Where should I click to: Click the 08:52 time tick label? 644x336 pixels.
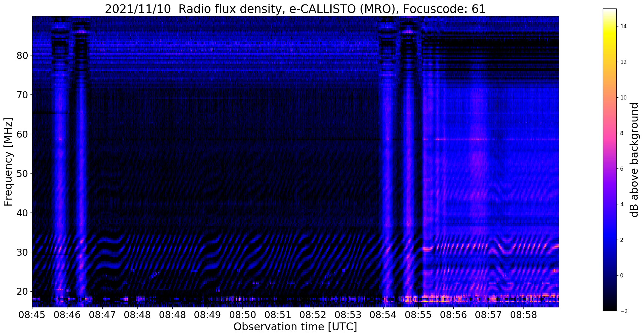[x=313, y=315]
